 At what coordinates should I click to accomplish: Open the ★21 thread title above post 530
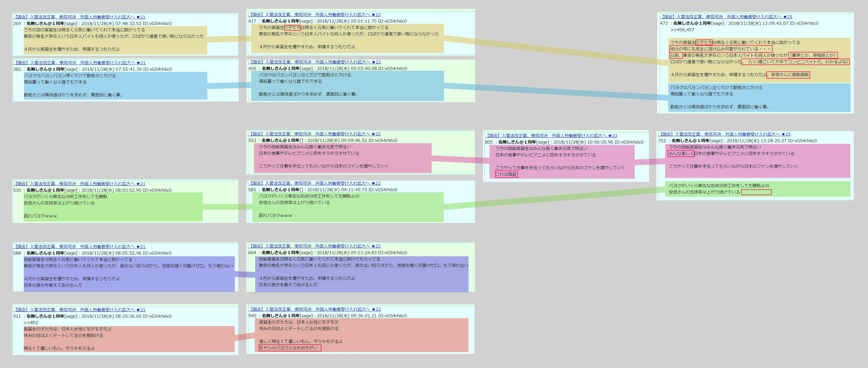[80, 184]
